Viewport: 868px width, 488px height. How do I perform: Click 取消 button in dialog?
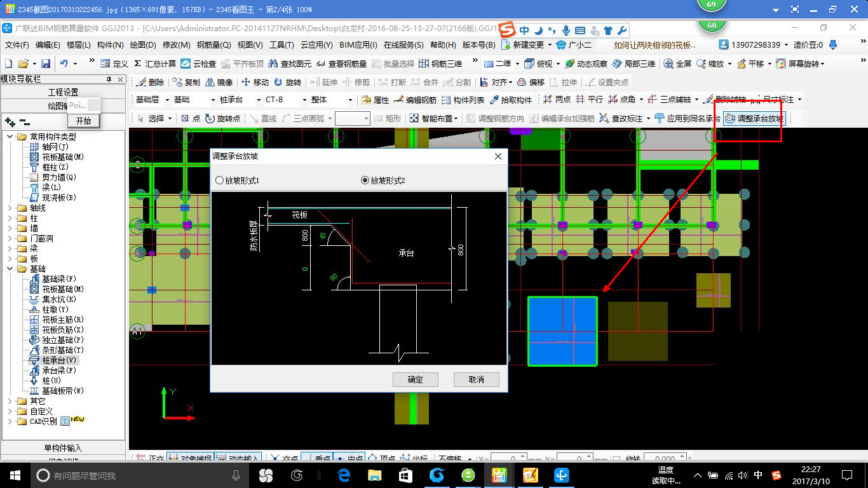[x=477, y=379]
